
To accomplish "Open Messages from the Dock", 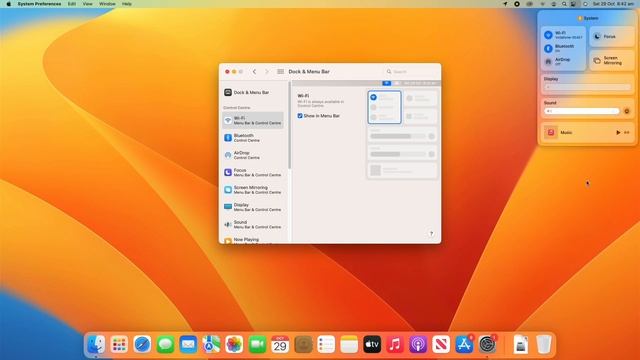I will click(x=165, y=344).
